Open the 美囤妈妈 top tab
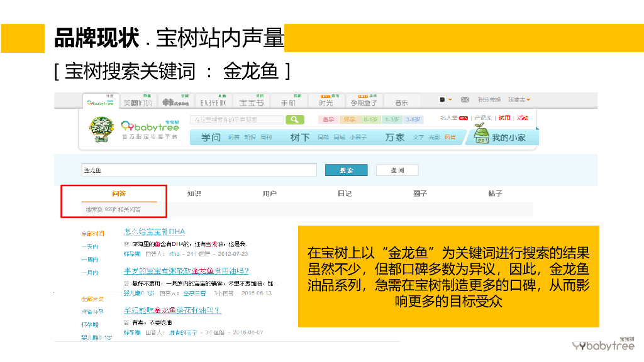Screen dimensions: 644x362 tap(138, 101)
